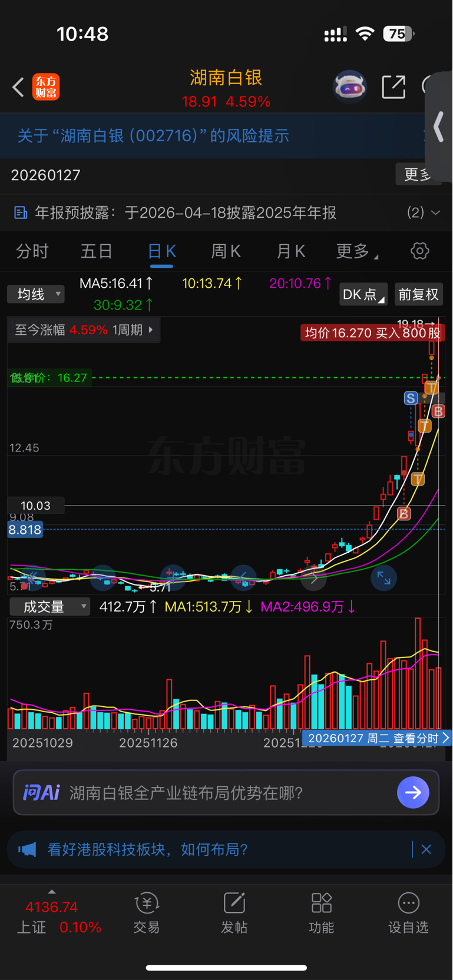Tap the MA2:496.9万 volume label
This screenshot has height=980, width=453.
pyautogui.click(x=307, y=607)
